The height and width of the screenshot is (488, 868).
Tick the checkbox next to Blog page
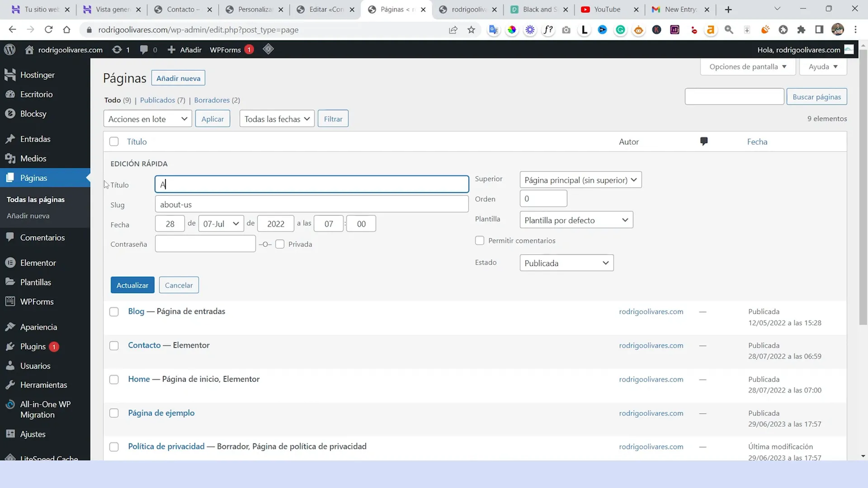[114, 312]
